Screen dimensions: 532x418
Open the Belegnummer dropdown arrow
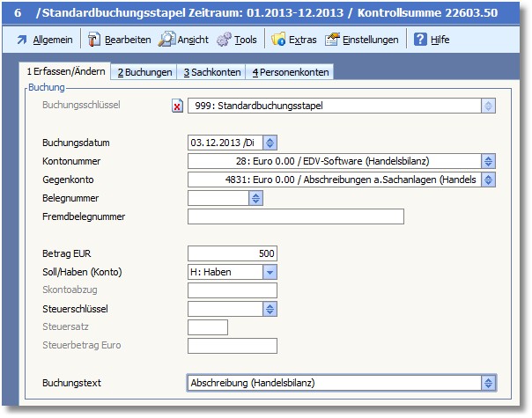255,198
